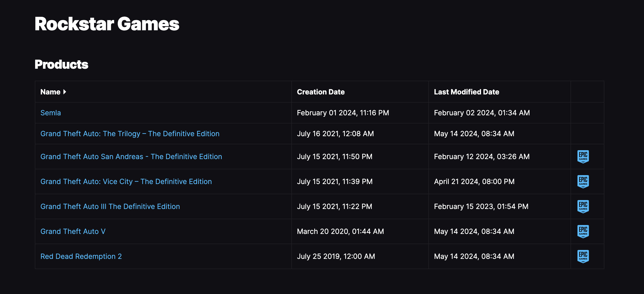
Task: Select creation date March 20 2020, 01:44 AM
Action: pyautogui.click(x=340, y=231)
